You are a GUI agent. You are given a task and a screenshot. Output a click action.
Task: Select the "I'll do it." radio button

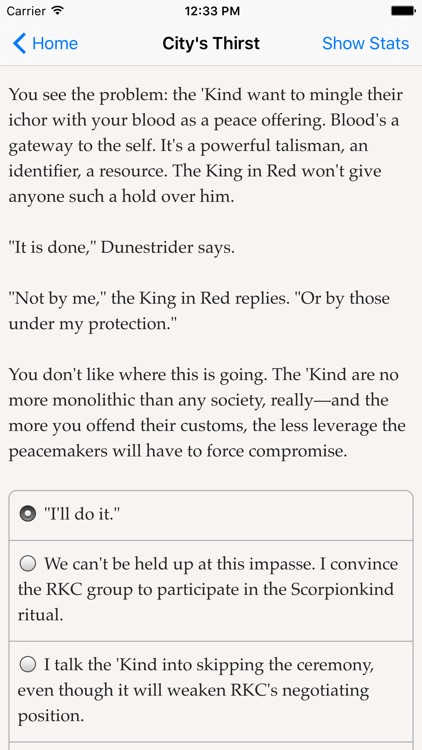[x=28, y=514]
